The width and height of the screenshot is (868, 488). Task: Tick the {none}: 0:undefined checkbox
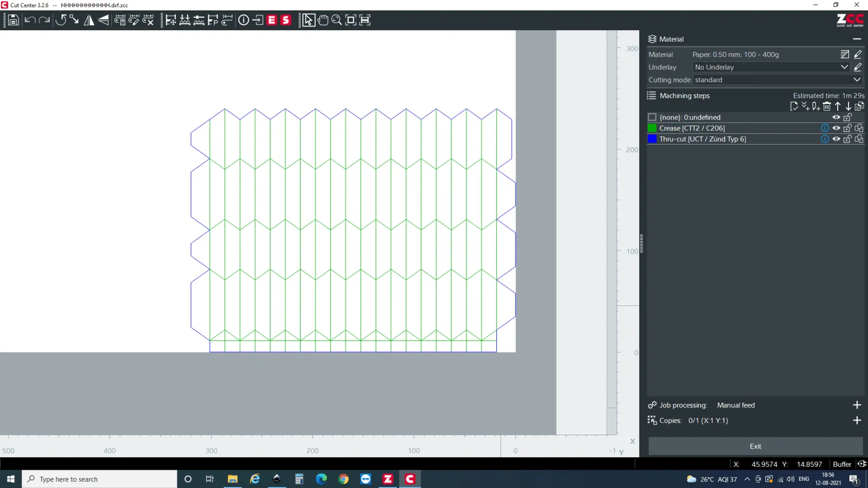coord(652,117)
